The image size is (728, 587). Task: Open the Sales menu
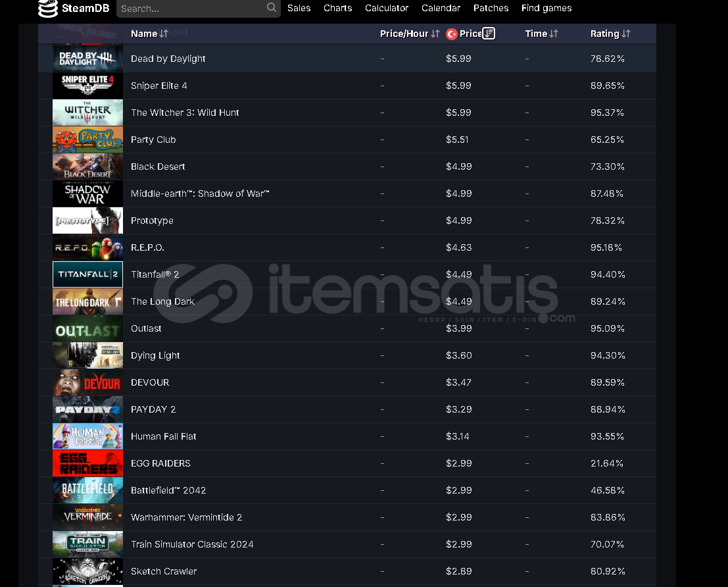pyautogui.click(x=299, y=8)
